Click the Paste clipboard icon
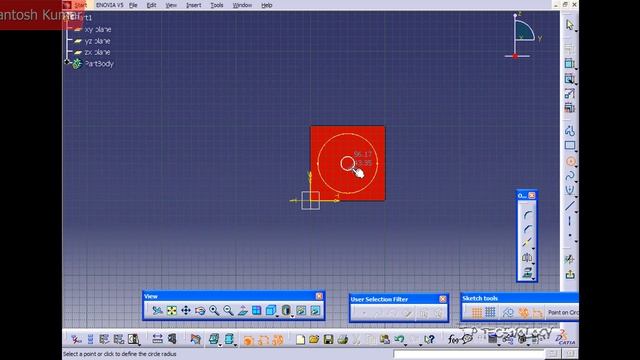 (x=384, y=339)
